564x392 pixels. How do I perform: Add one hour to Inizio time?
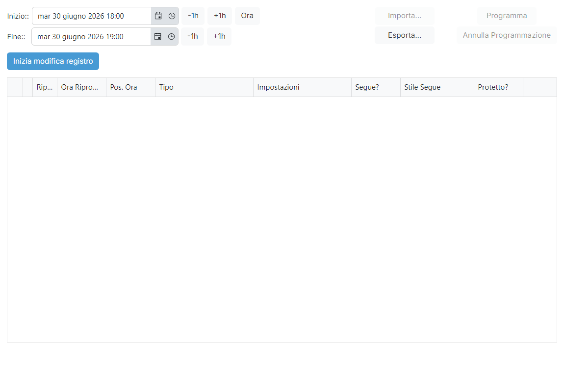tap(220, 16)
